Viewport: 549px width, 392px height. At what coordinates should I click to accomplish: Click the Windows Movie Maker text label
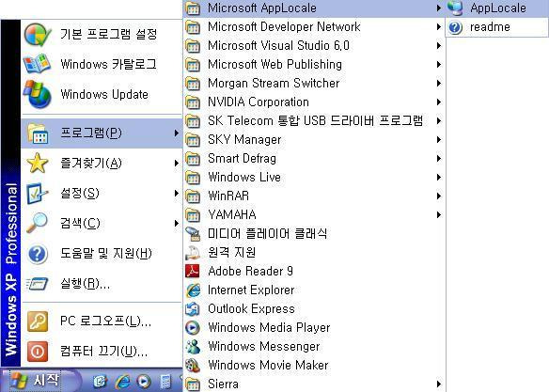(x=268, y=366)
